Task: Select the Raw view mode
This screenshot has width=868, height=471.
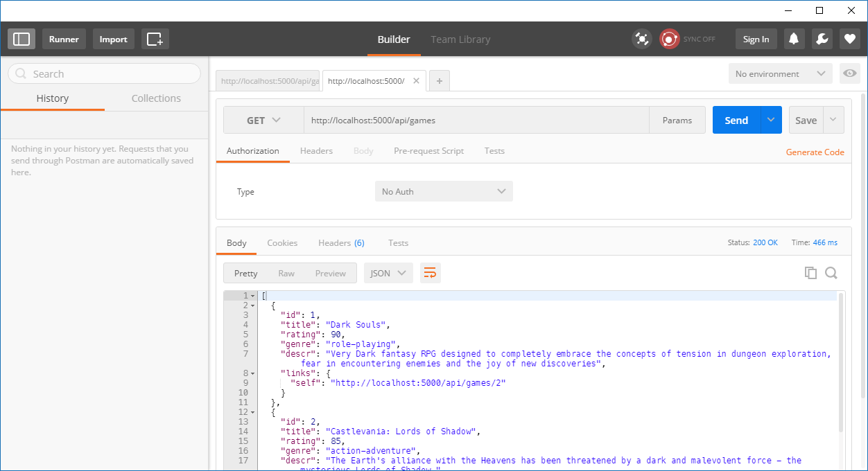Action: click(286, 273)
